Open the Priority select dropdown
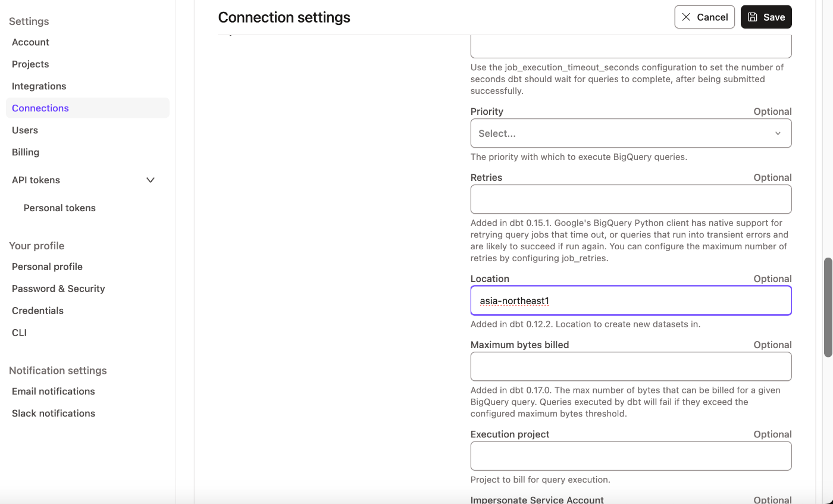 coord(631,133)
